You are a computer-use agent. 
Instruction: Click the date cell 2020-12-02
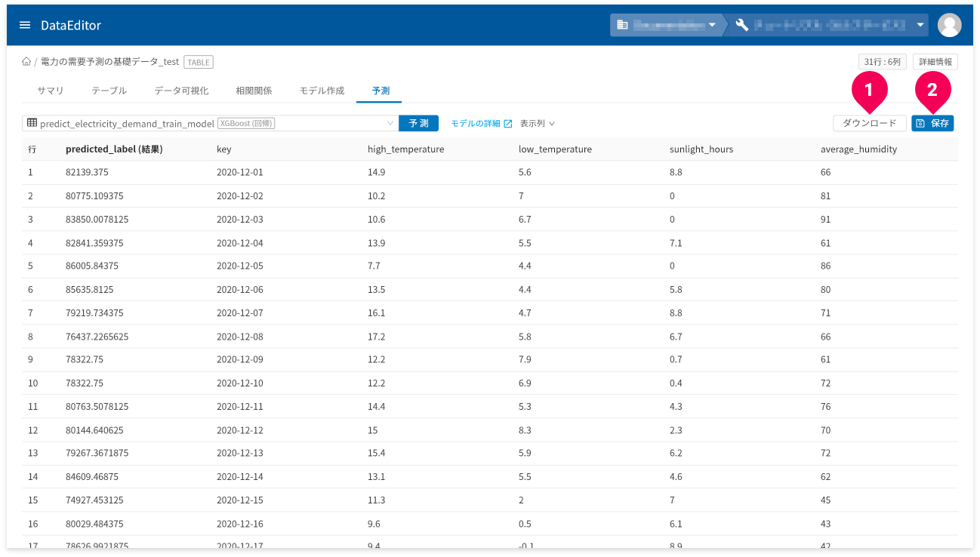point(240,195)
